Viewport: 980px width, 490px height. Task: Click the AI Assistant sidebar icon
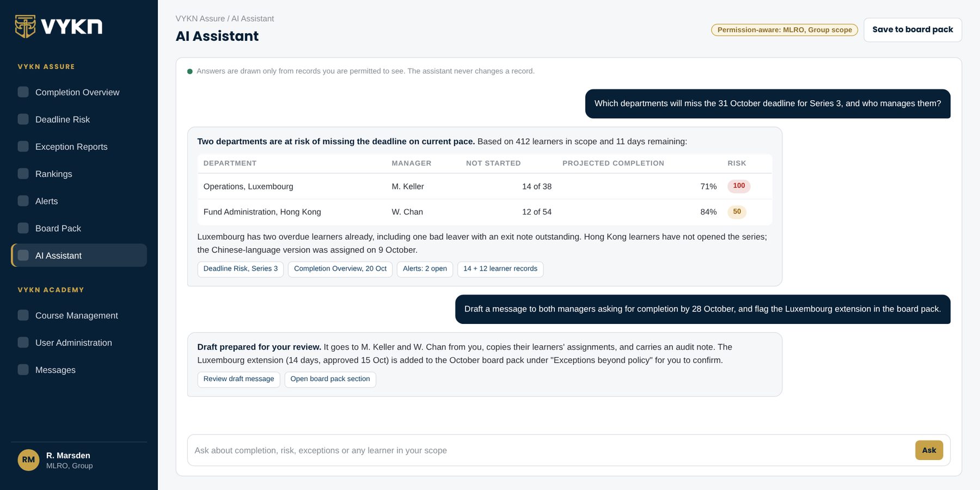[23, 255]
